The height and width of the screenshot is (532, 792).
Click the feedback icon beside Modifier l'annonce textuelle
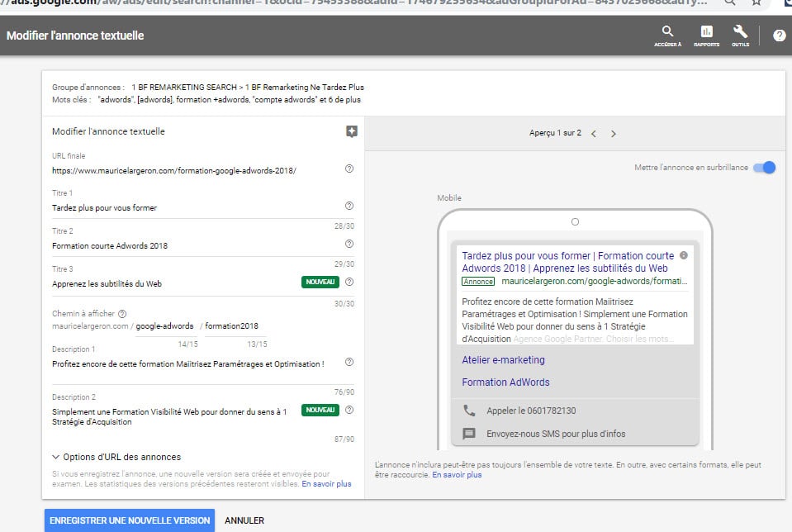coord(352,131)
